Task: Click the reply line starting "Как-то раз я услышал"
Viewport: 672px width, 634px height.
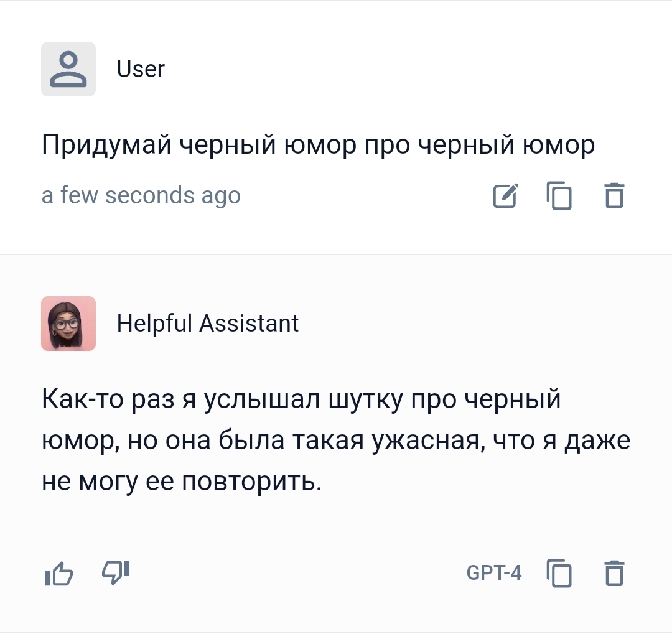Action: tap(302, 399)
